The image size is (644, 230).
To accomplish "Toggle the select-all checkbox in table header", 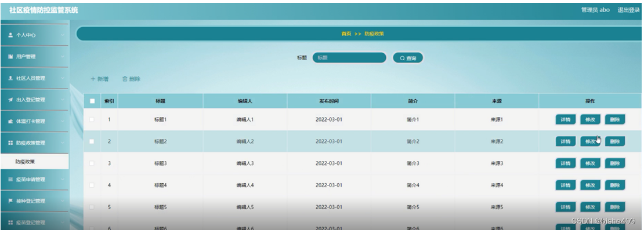I will tap(92, 101).
